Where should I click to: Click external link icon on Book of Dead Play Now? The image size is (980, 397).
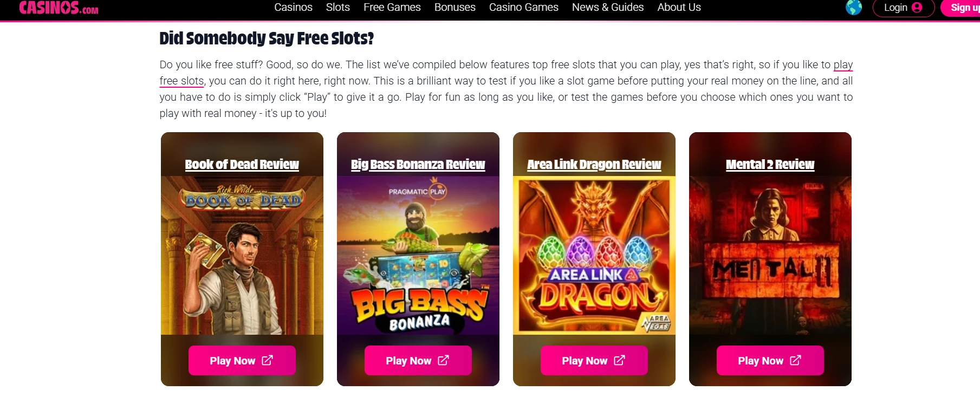(x=267, y=360)
